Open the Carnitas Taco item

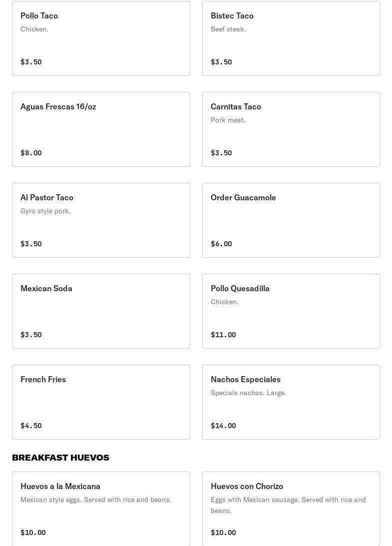click(x=291, y=129)
